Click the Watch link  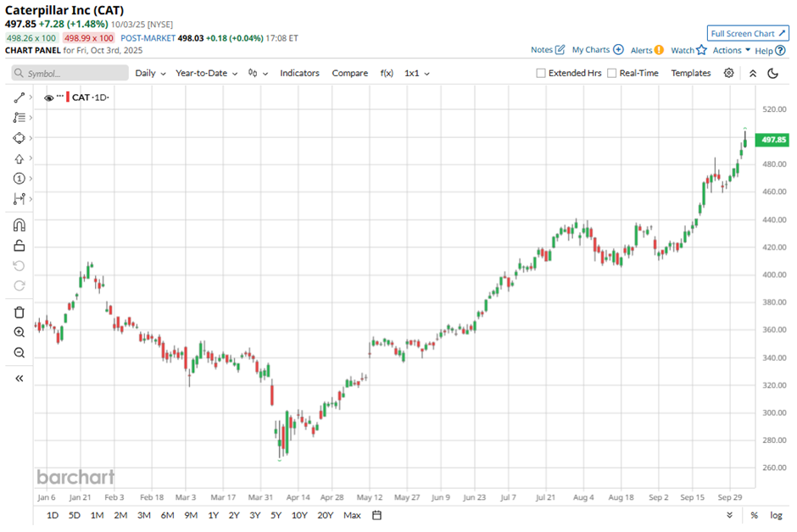(683, 50)
